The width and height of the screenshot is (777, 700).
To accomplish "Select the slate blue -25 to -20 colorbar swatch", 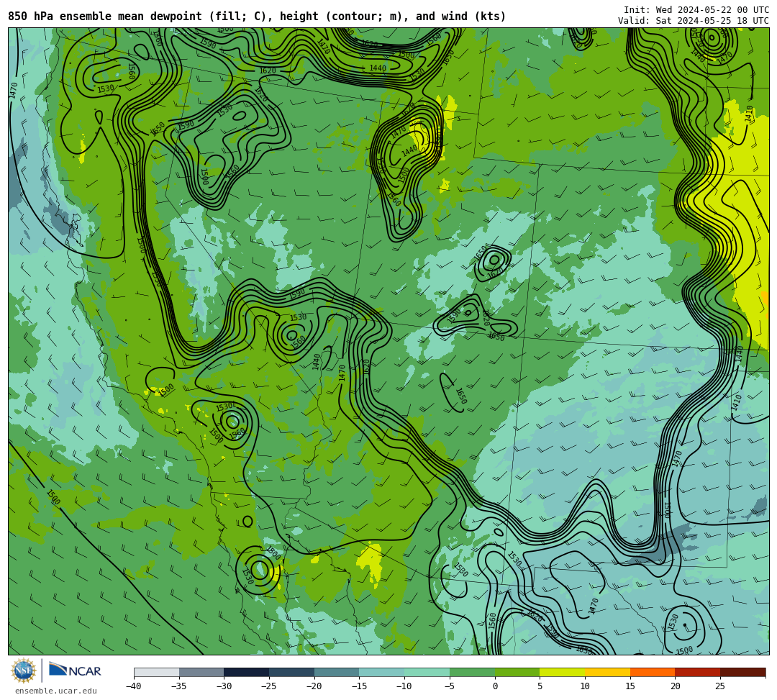I will (x=292, y=672).
